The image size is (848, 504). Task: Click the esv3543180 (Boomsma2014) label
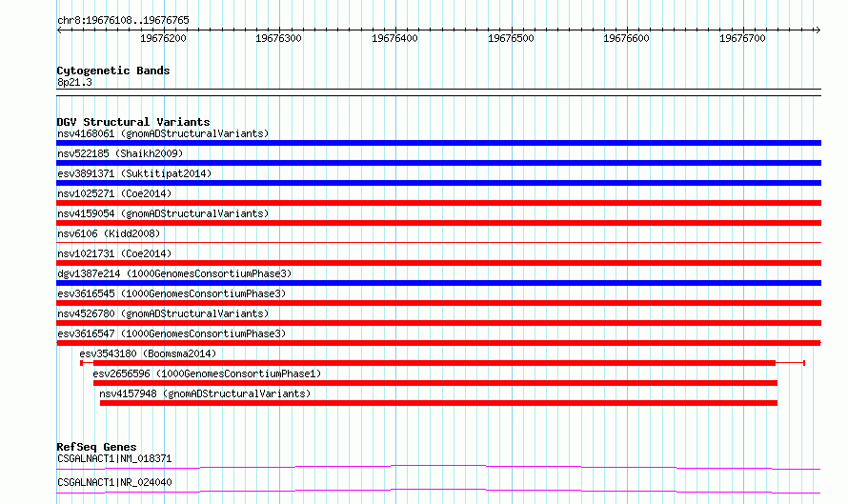(x=148, y=353)
